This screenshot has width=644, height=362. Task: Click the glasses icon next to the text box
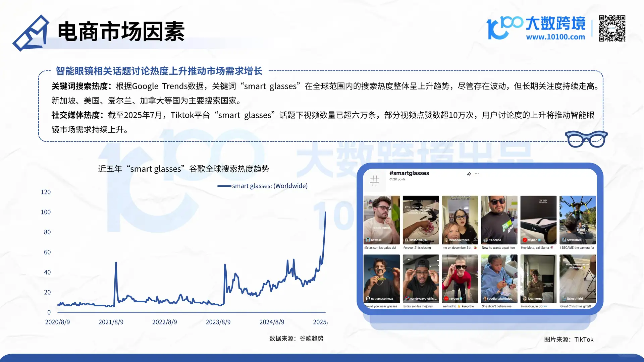[586, 138]
